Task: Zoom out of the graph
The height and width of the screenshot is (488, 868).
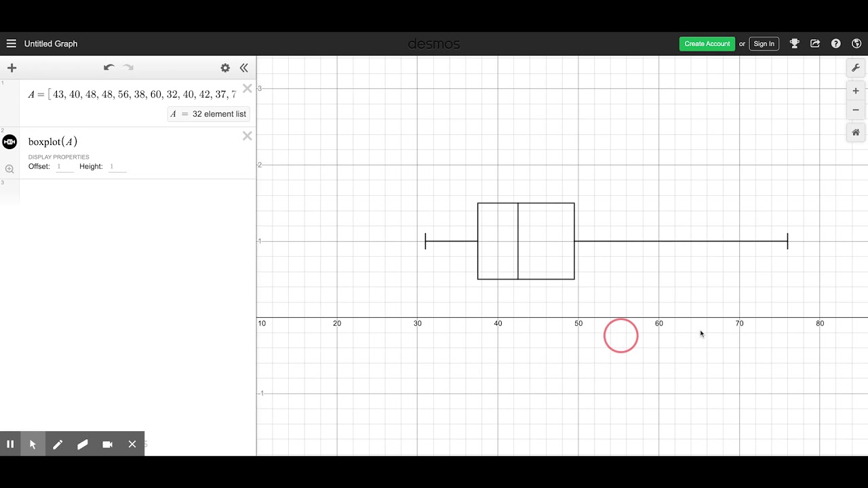Action: (856, 110)
